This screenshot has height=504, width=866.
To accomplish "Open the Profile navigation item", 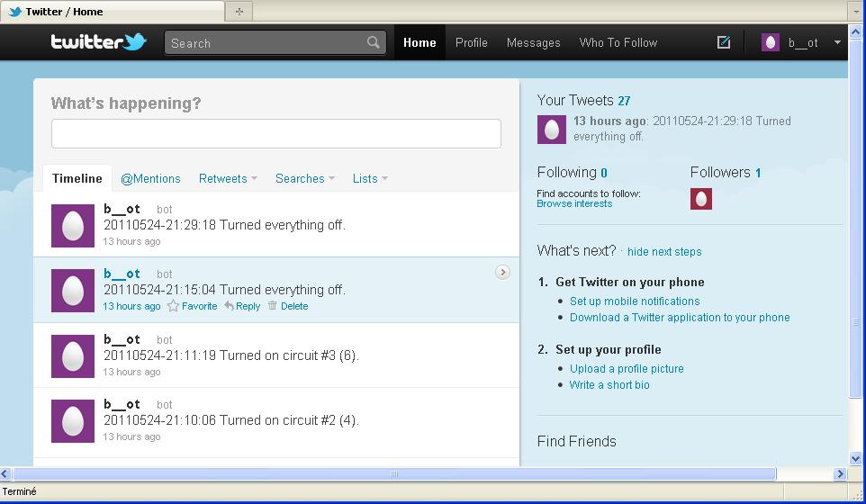I will [471, 42].
